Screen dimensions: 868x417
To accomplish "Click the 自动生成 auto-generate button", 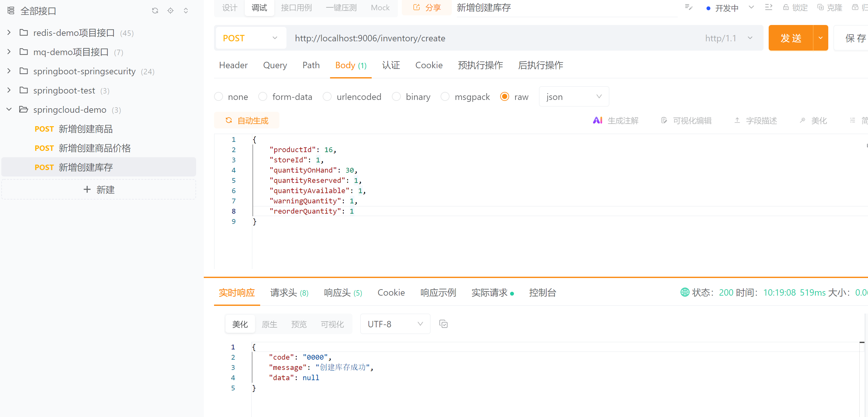I will click(x=247, y=121).
